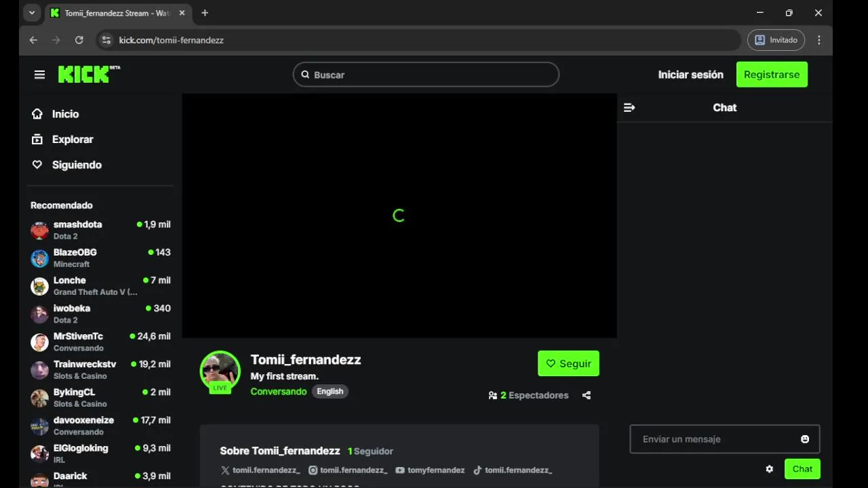Open Siguiendo in sidebar

pos(66,165)
